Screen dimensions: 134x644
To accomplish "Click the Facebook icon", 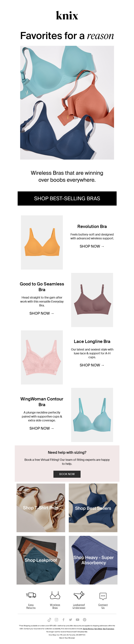I will click(x=63, y=620).
